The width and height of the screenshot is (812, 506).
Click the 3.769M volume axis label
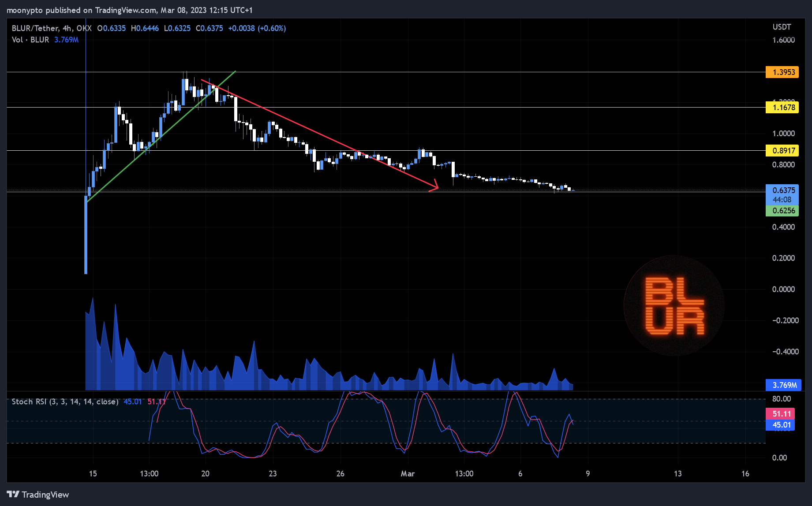(783, 385)
